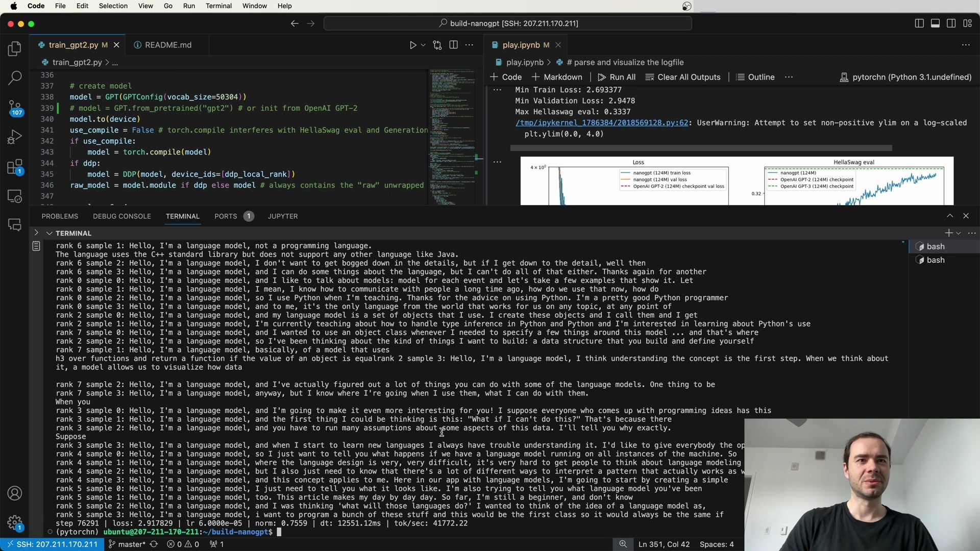The height and width of the screenshot is (551, 980).
Task: Add a Markdown cell to notebook
Action: pos(557,77)
